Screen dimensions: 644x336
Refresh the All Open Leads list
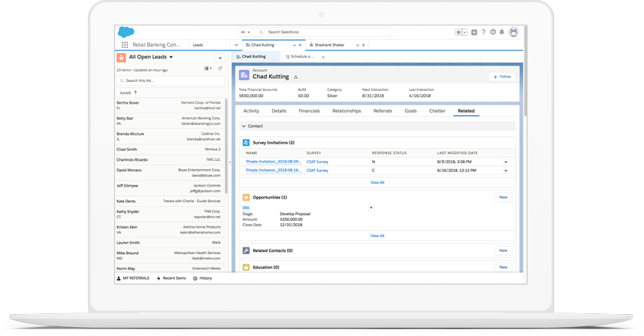tap(220, 68)
